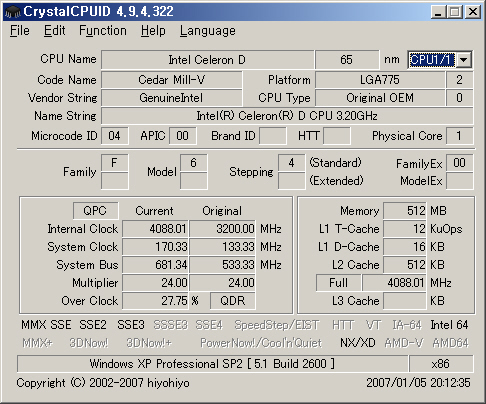
Task: Click the QDR button
Action: pyautogui.click(x=233, y=301)
